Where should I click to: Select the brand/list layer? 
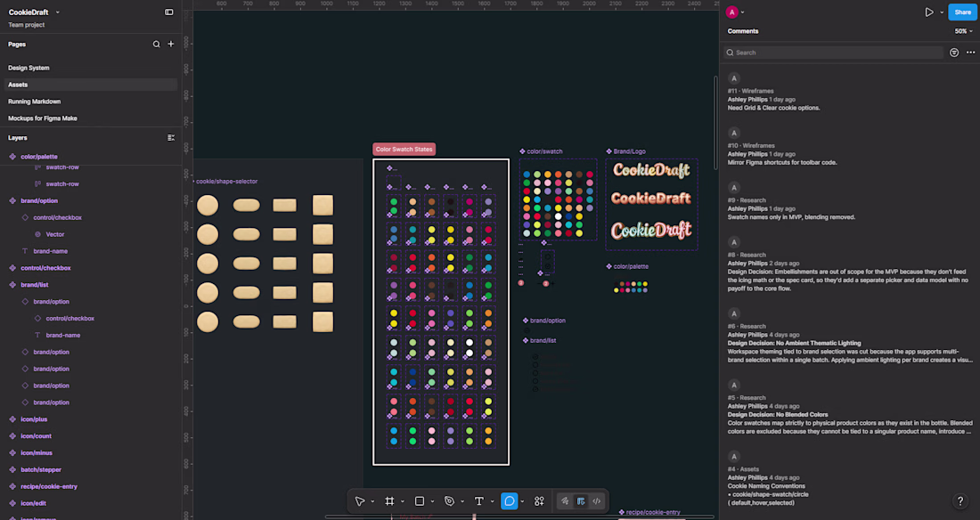click(35, 285)
